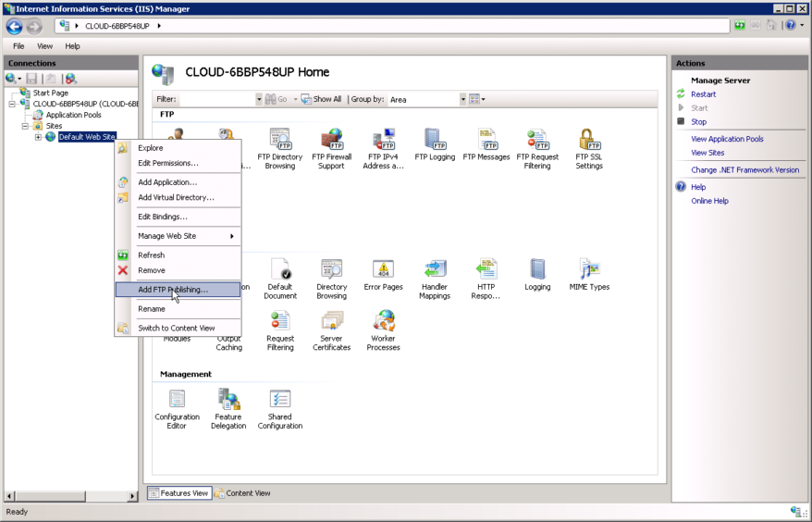This screenshot has height=522, width=812.
Task: Open the Filter dropdown
Action: (x=258, y=99)
